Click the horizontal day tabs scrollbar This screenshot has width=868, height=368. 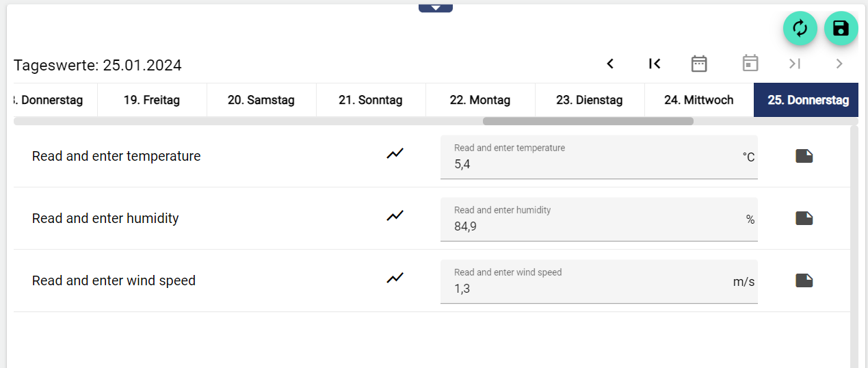tap(588, 121)
